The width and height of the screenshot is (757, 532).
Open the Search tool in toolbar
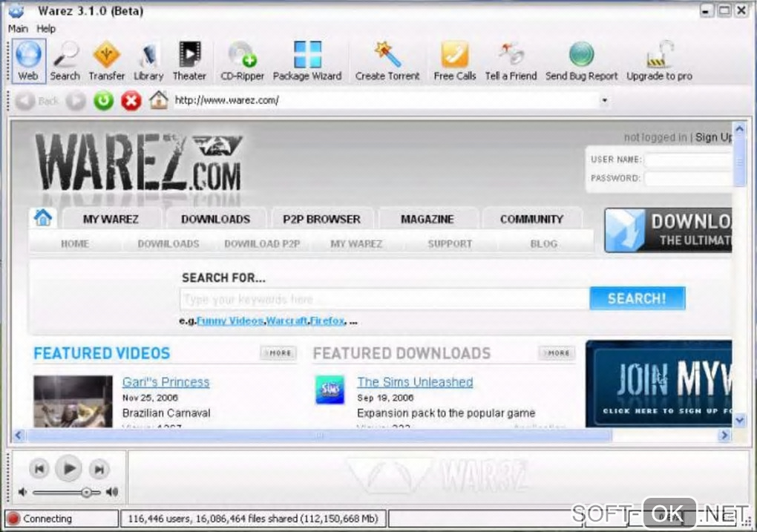pyautogui.click(x=65, y=62)
